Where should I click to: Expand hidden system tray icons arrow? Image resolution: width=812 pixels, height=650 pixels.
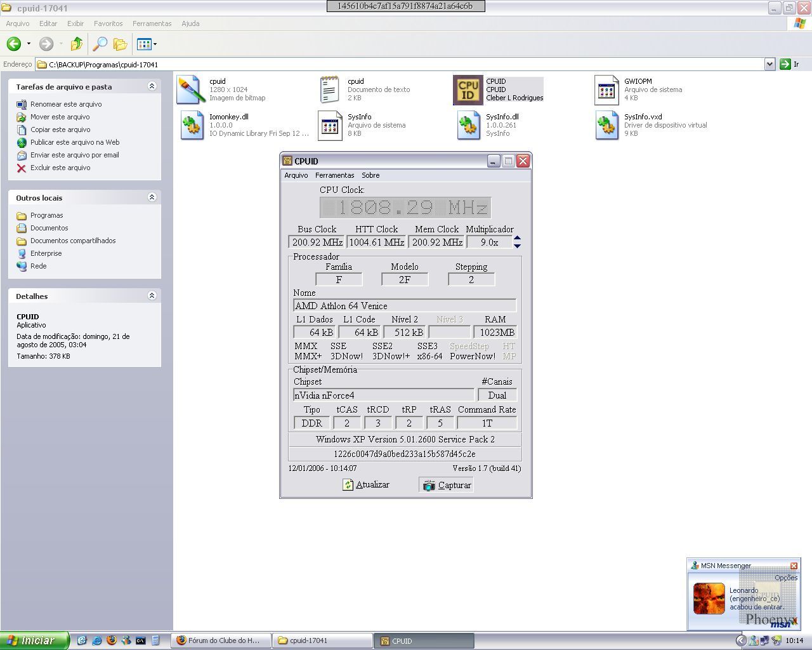coord(741,640)
